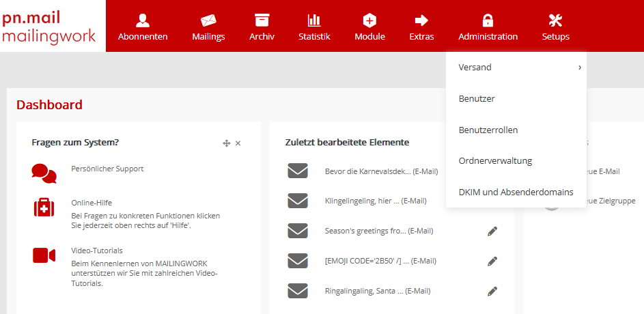Viewport: 644px width, 314px height.
Task: Open Bevor die Karnevalsdek... (E-Mail) entry
Action: click(382, 171)
